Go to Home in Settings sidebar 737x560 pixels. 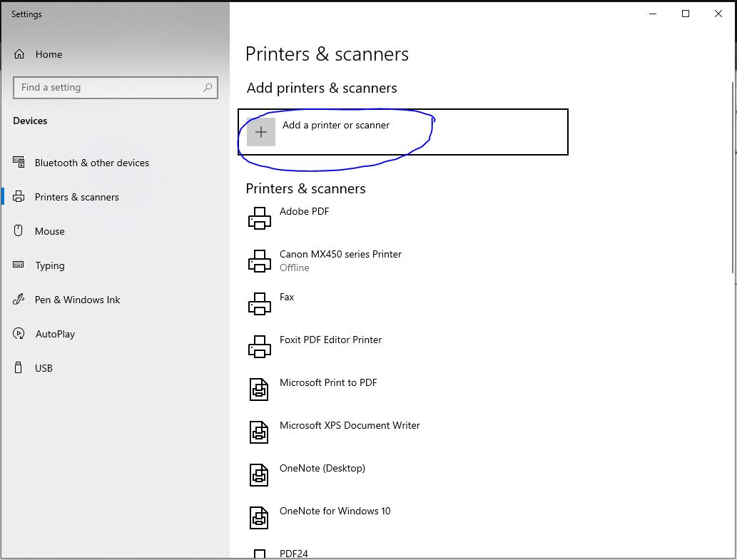tap(49, 54)
